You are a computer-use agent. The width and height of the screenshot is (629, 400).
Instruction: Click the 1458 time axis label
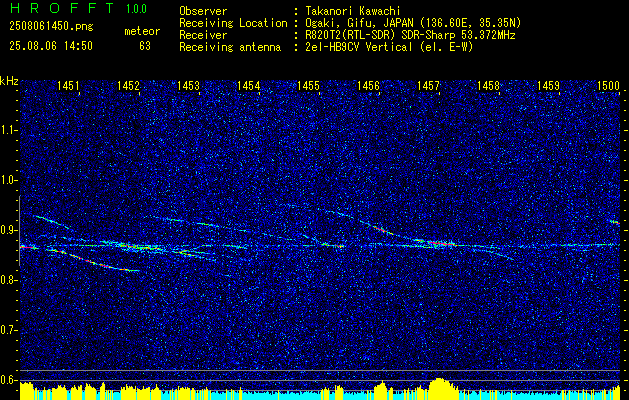click(x=488, y=85)
